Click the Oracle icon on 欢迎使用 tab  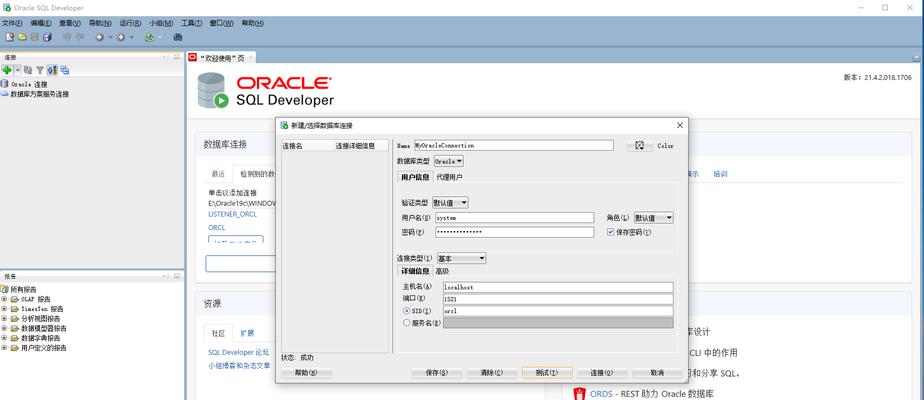point(192,57)
